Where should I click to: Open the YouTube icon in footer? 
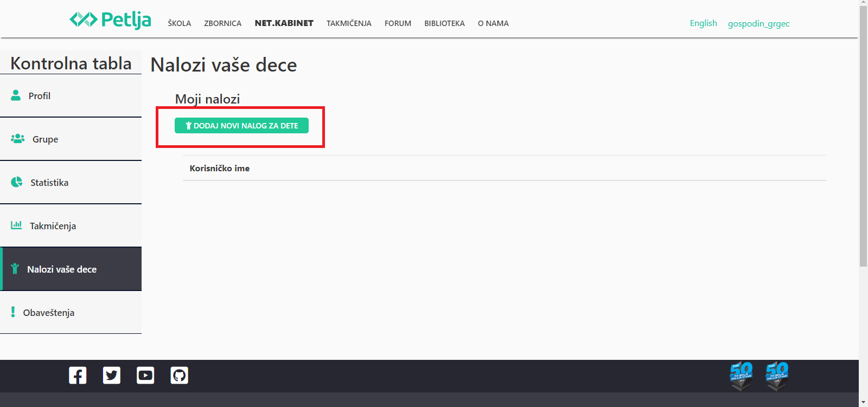tap(145, 375)
